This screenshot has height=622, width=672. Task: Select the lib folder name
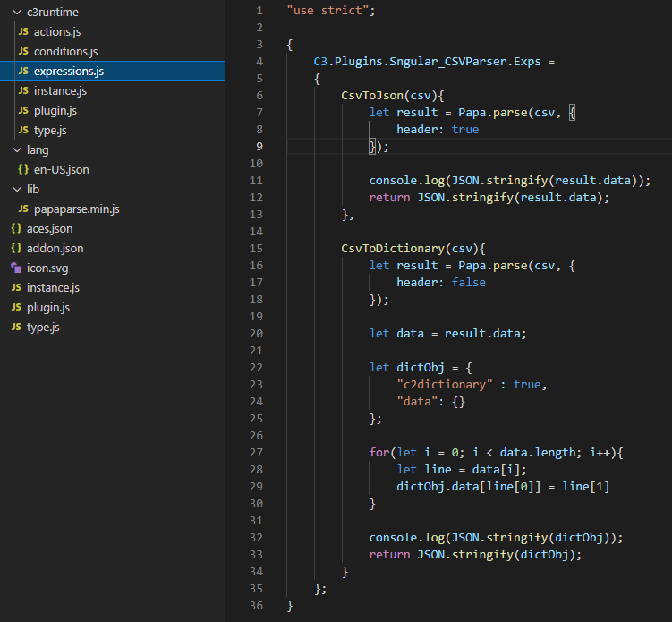coord(33,190)
